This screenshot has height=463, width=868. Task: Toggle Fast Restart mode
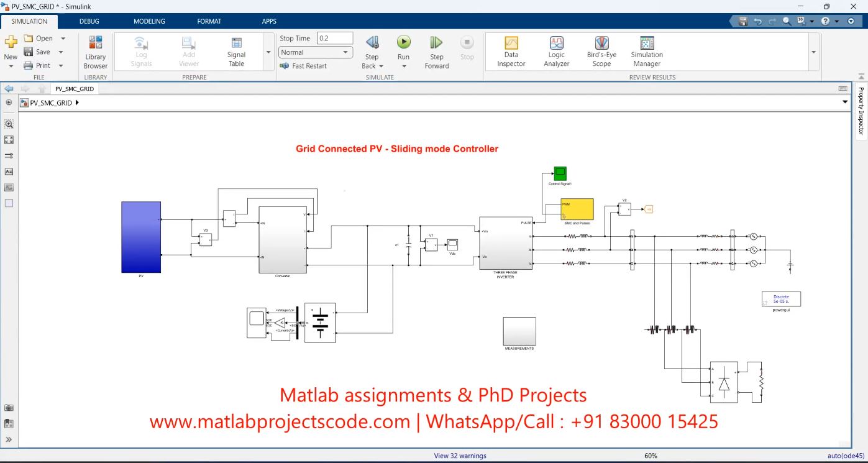click(x=304, y=66)
